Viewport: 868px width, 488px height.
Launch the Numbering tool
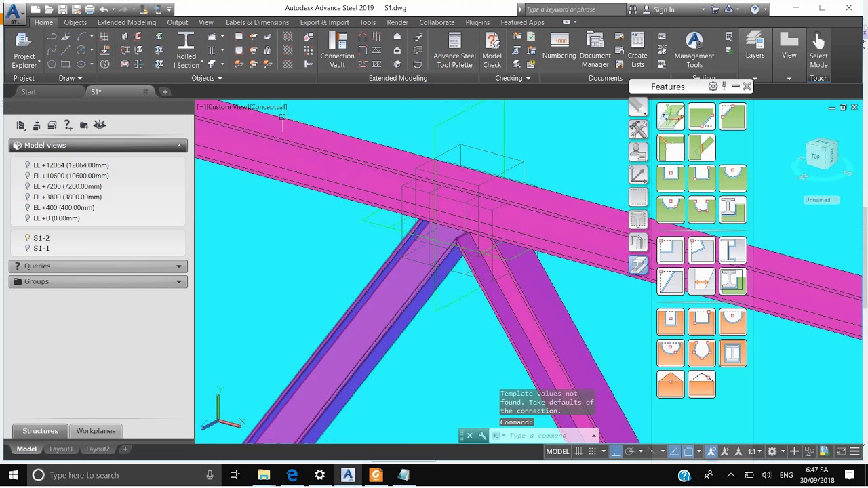[559, 46]
